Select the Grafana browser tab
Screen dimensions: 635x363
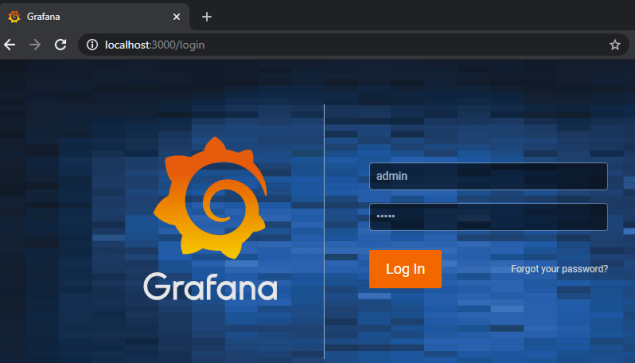click(95, 17)
